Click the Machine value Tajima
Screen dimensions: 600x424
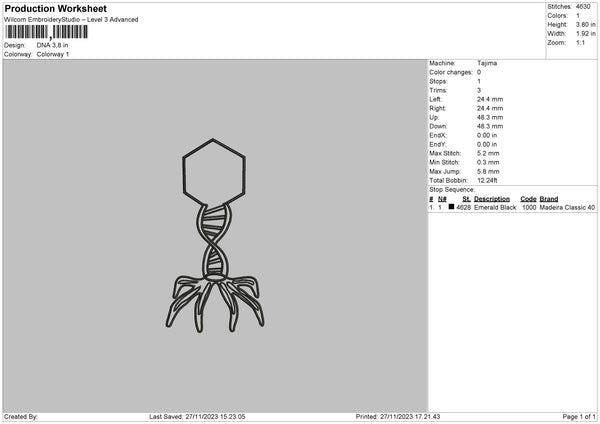coord(487,63)
